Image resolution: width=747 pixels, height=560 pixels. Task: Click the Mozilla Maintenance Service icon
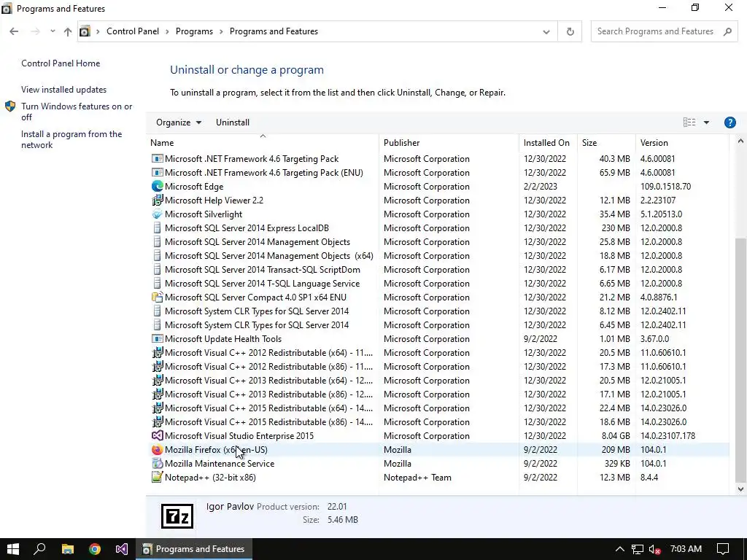[157, 463]
